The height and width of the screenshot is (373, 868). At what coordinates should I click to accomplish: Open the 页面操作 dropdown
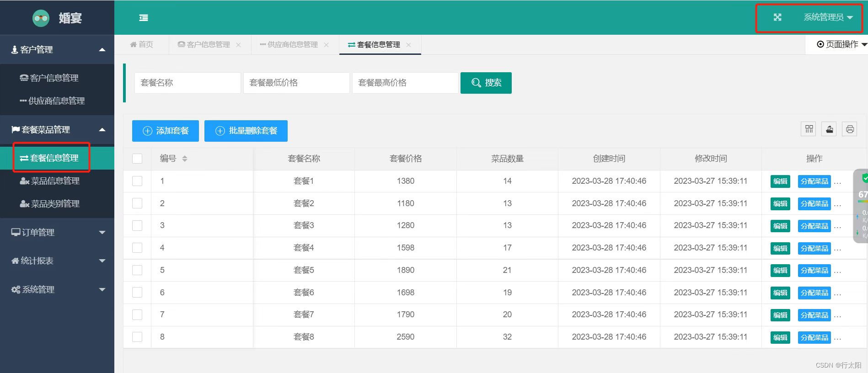click(842, 44)
